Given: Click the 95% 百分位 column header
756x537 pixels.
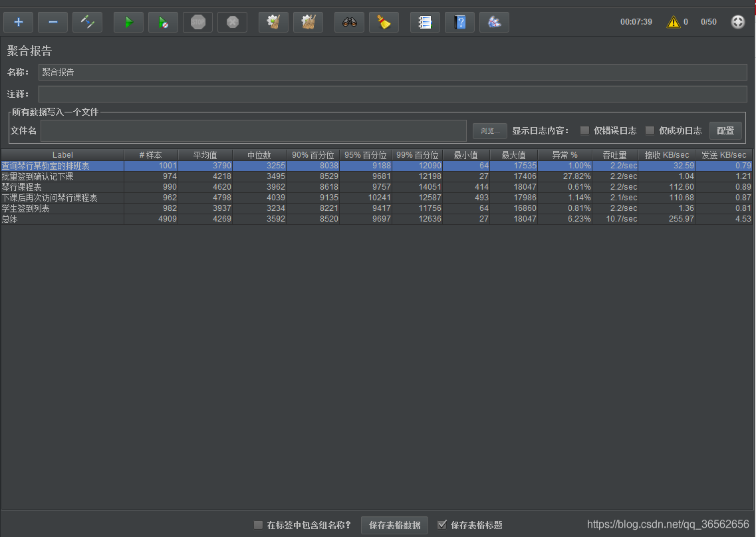Looking at the screenshot, I should point(366,155).
